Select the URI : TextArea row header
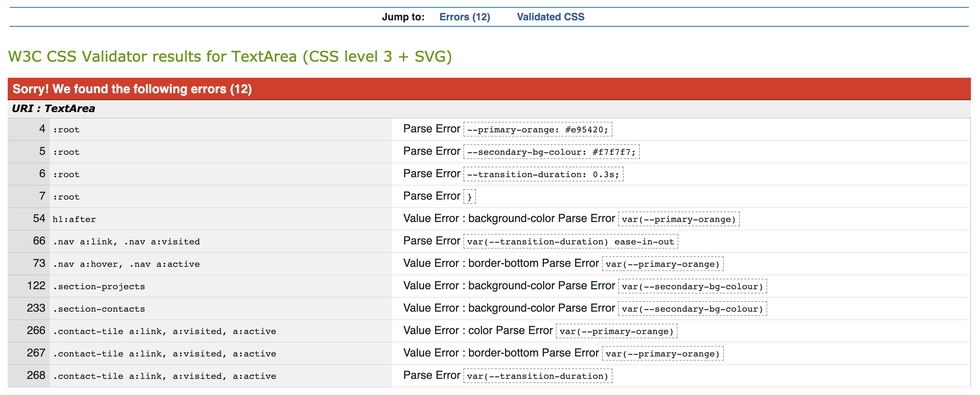 coord(53,109)
